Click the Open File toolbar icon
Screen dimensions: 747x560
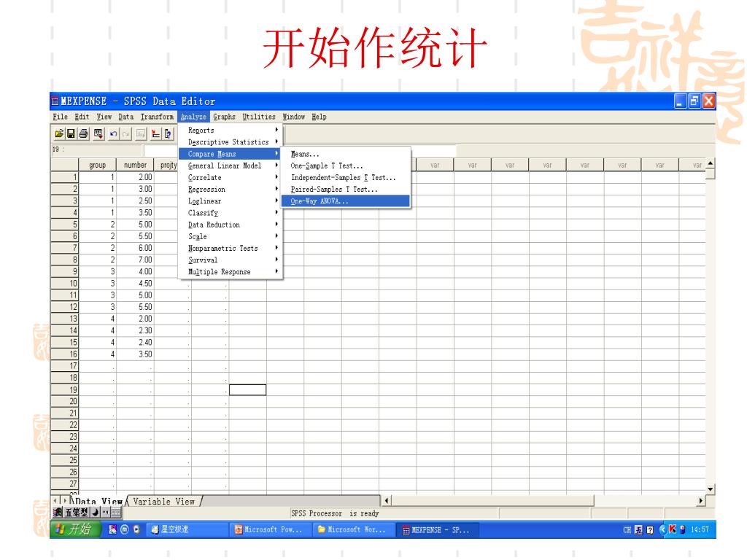58,134
